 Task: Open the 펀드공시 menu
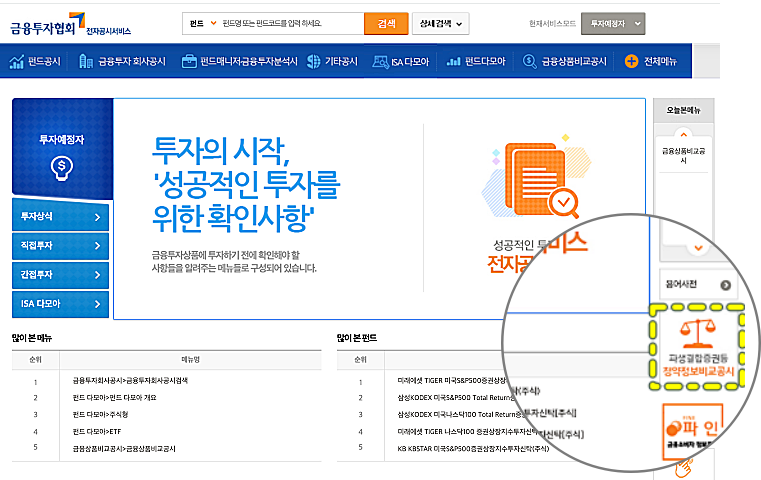pyautogui.click(x=44, y=61)
